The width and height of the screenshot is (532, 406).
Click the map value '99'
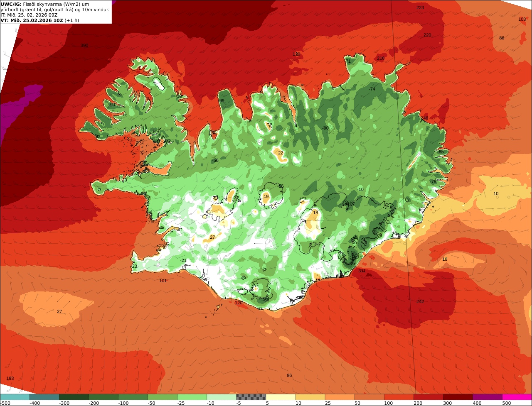click(x=222, y=100)
